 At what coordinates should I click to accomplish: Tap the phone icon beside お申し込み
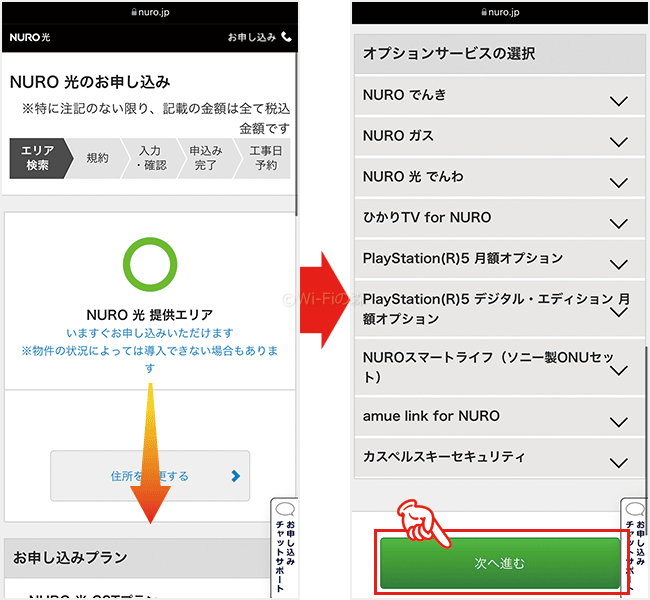[x=286, y=37]
